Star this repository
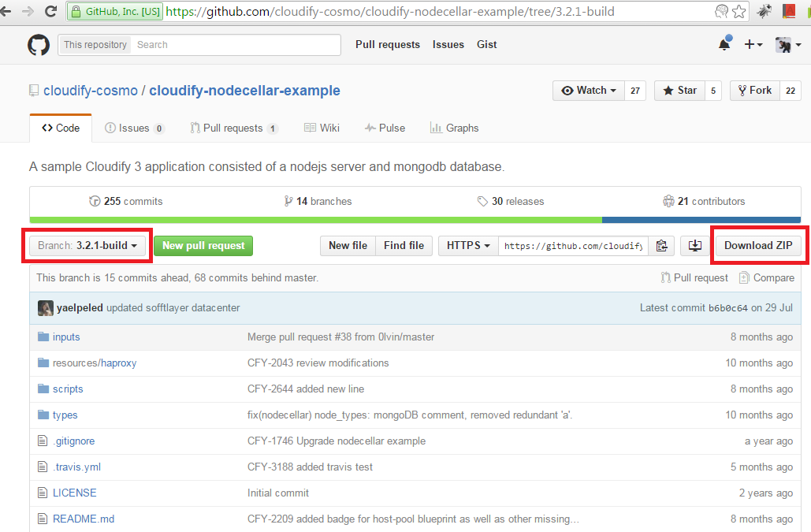Image resolution: width=811 pixels, height=532 pixels. (680, 91)
